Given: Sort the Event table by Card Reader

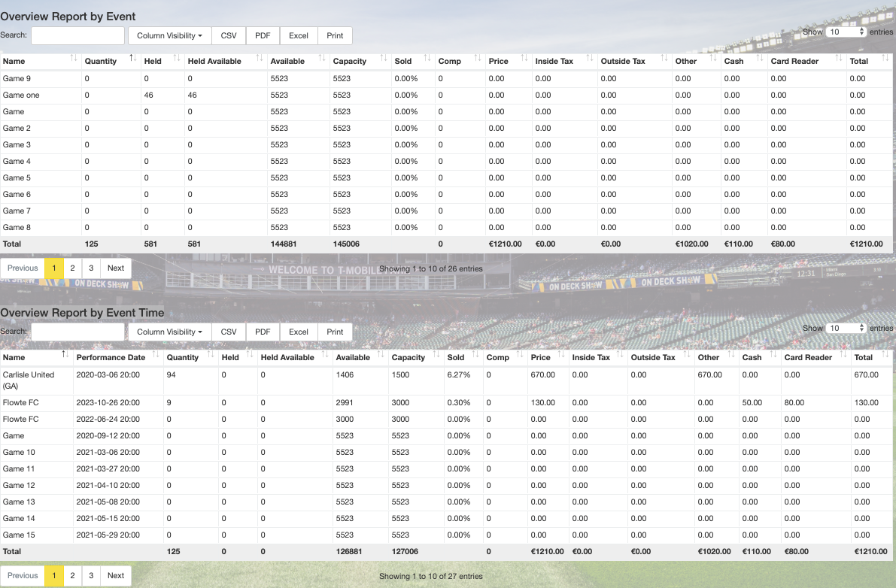Looking at the screenshot, I should coord(806,61).
